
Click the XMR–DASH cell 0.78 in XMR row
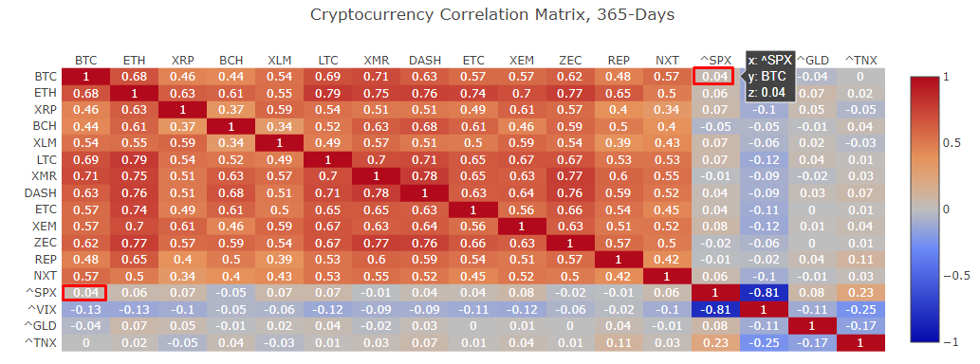coord(425,176)
